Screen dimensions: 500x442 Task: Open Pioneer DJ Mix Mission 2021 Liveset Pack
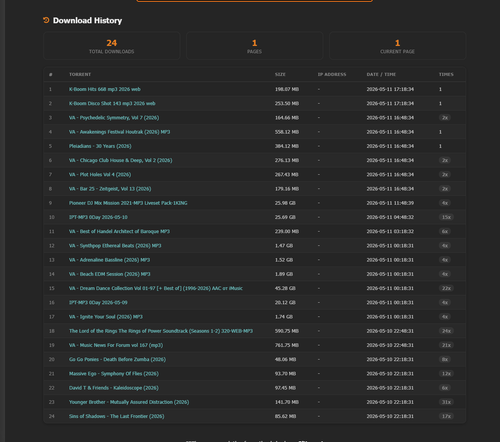pos(128,203)
